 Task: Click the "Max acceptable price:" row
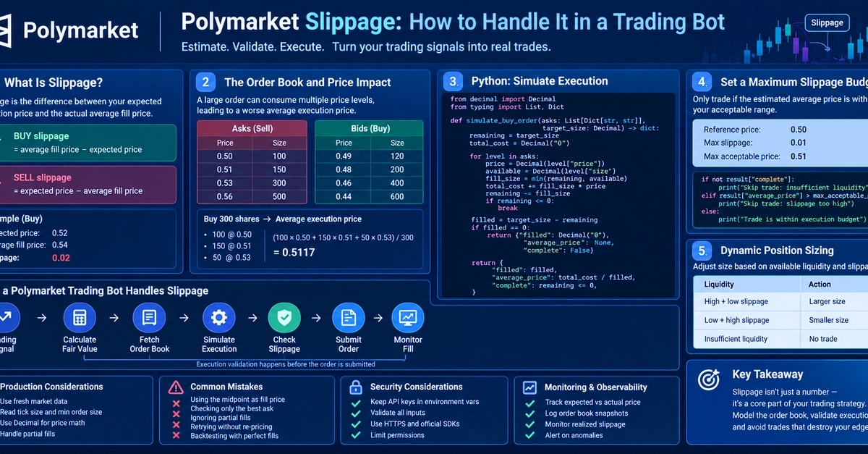click(x=780, y=156)
